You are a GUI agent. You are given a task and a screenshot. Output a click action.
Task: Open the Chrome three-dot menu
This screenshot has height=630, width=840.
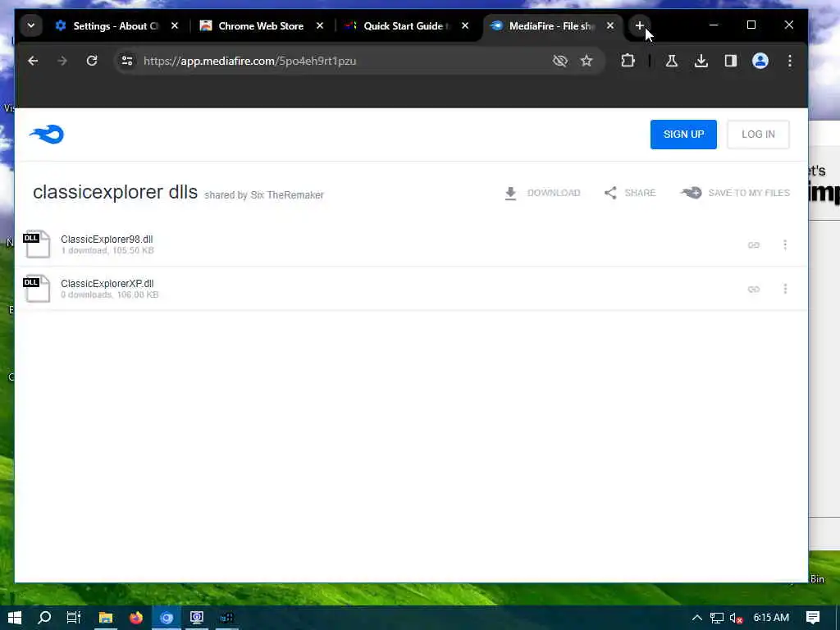(x=790, y=61)
